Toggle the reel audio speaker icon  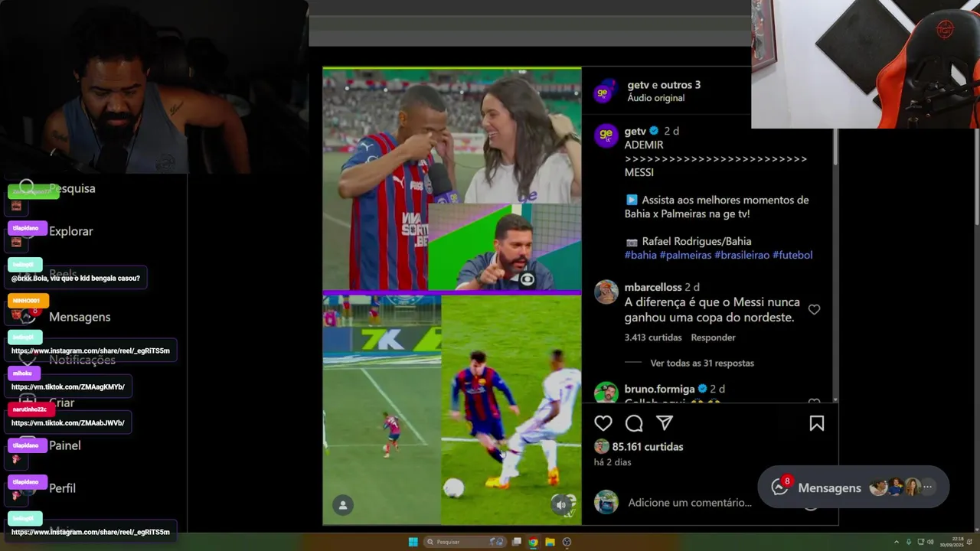[x=561, y=504]
